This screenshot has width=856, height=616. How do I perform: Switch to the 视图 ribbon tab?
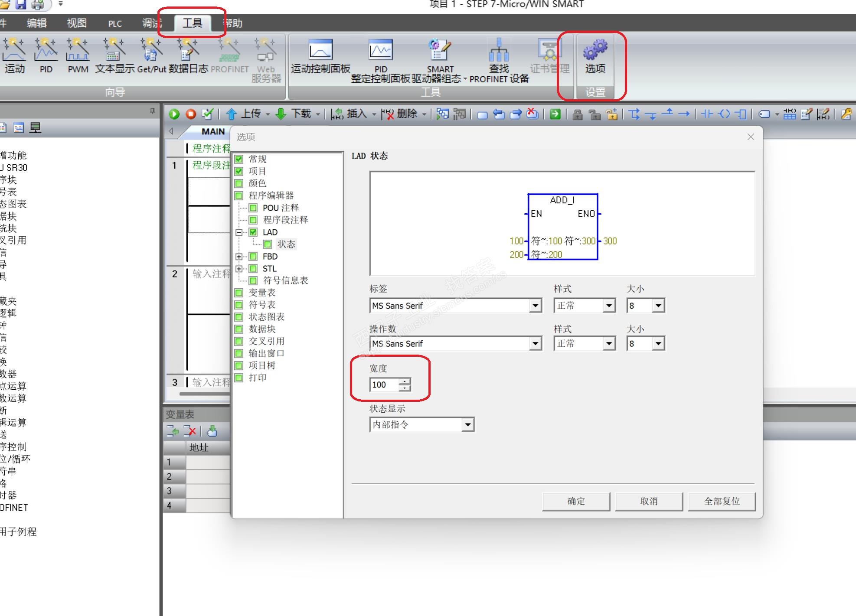[x=77, y=23]
